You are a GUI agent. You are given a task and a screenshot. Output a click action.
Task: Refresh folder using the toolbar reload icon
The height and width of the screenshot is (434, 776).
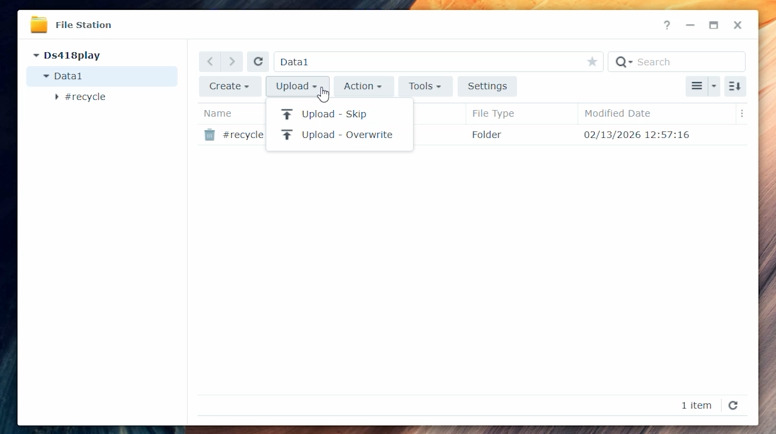(x=258, y=62)
